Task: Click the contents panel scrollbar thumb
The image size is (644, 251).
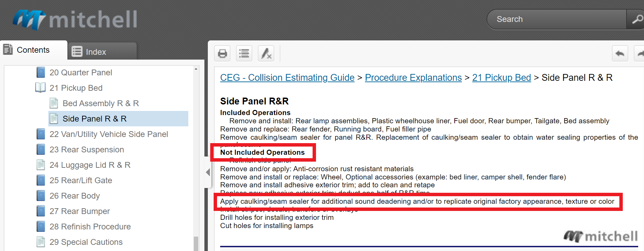Action: (x=196, y=243)
